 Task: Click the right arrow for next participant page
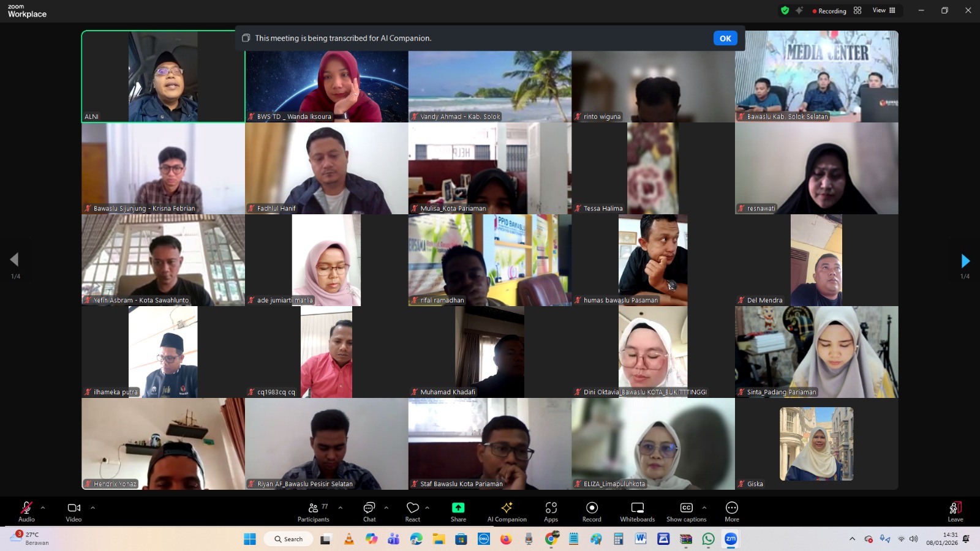pyautogui.click(x=966, y=261)
